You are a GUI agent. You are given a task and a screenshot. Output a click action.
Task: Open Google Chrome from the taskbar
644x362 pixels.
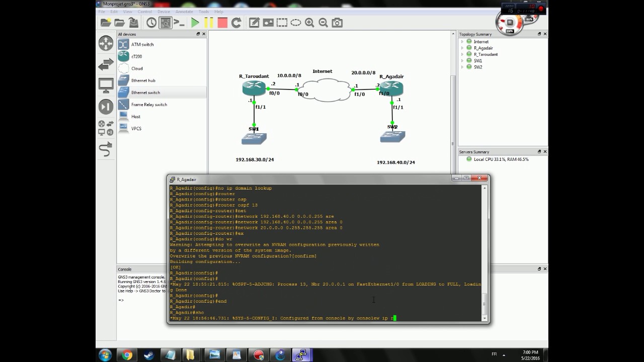[127, 355]
